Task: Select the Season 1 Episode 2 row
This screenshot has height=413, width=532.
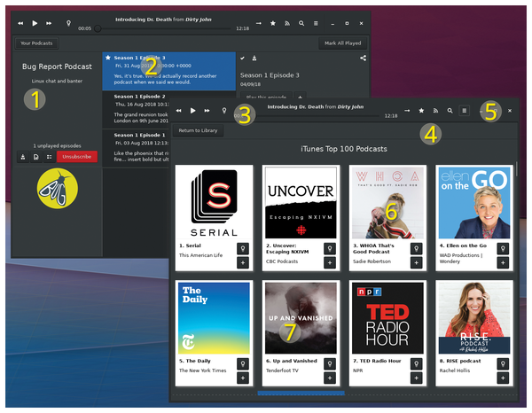Action: [136, 110]
